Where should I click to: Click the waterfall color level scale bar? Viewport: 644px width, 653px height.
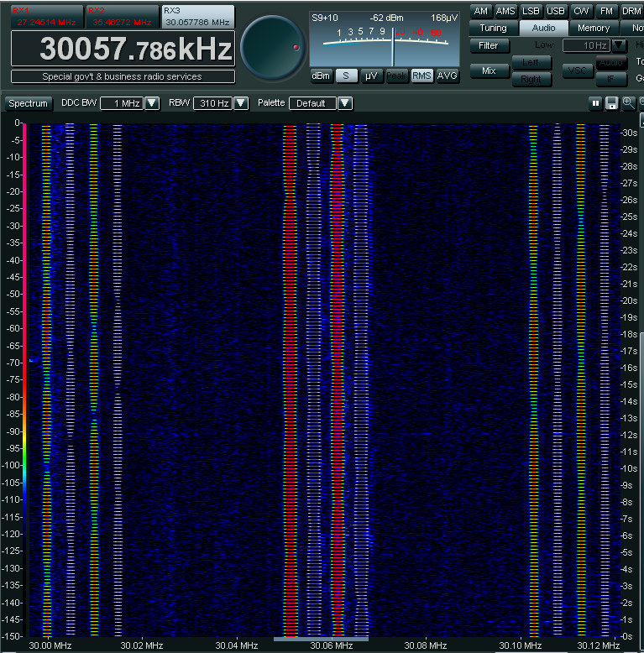(24, 379)
